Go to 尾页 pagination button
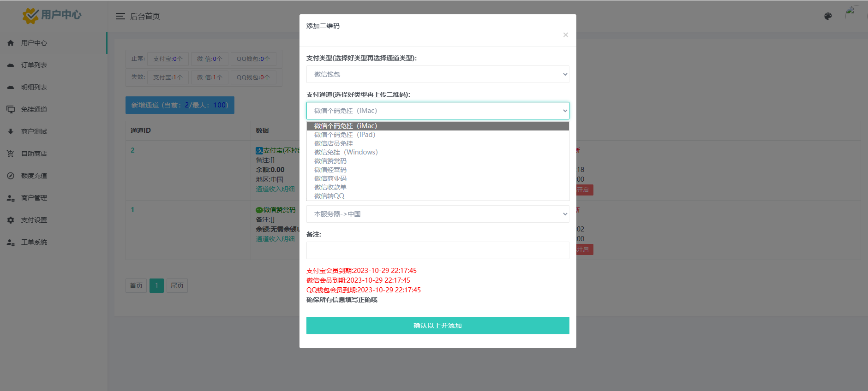Screen dimensions: 868x391 [x=177, y=285]
